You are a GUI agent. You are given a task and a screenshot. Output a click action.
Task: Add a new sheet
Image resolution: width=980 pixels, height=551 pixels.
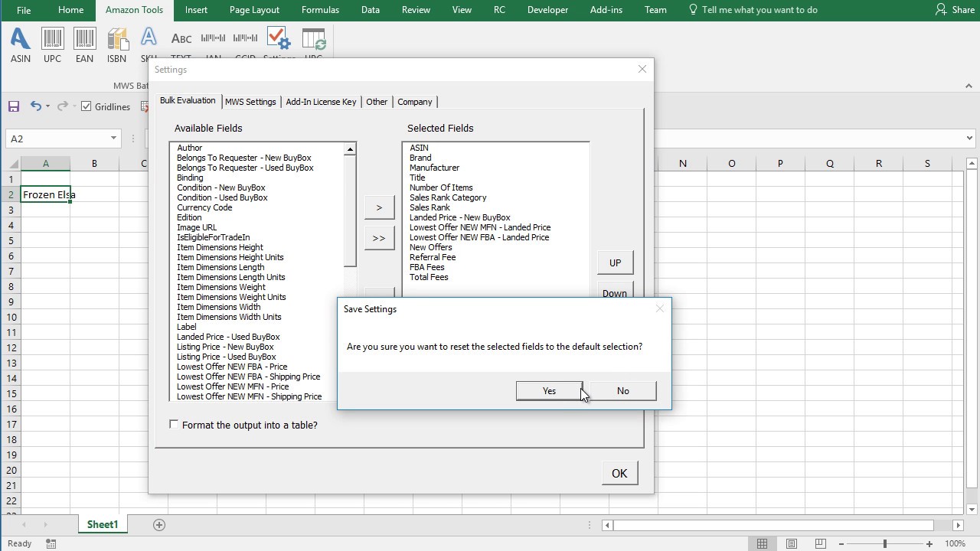[x=159, y=524]
